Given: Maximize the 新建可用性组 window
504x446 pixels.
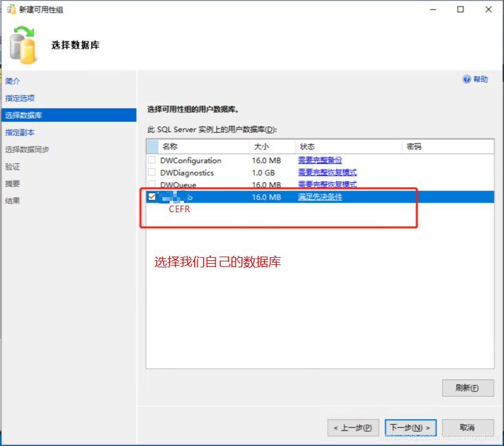Looking at the screenshot, I should point(460,10).
